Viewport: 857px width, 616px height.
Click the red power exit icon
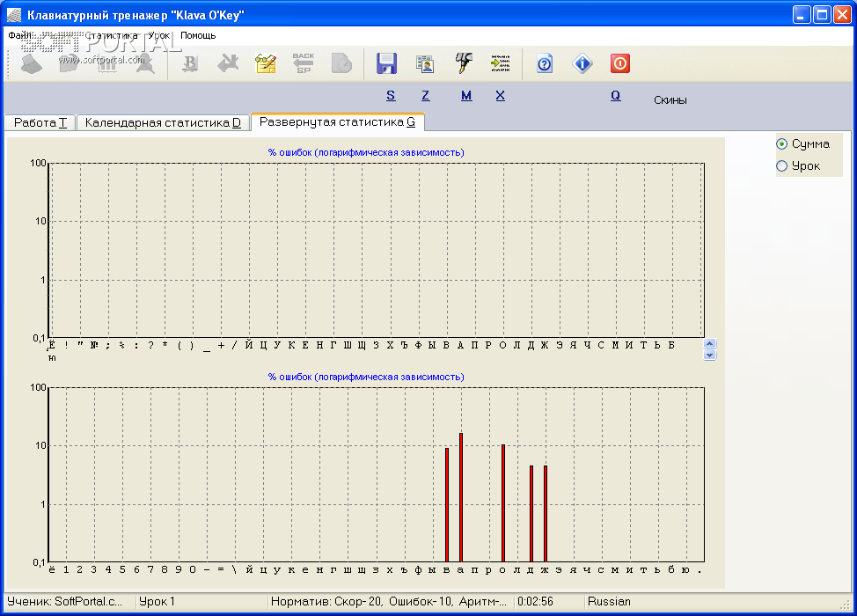click(x=620, y=63)
